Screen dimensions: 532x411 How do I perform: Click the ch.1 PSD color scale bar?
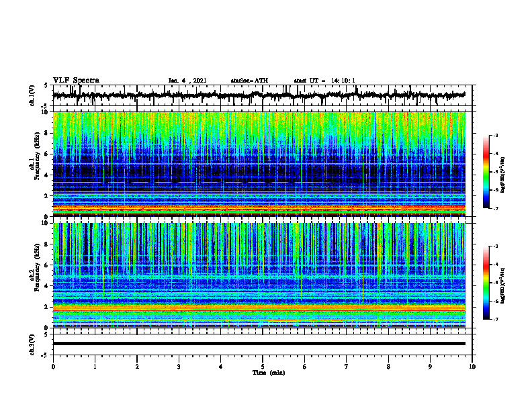pos(486,172)
